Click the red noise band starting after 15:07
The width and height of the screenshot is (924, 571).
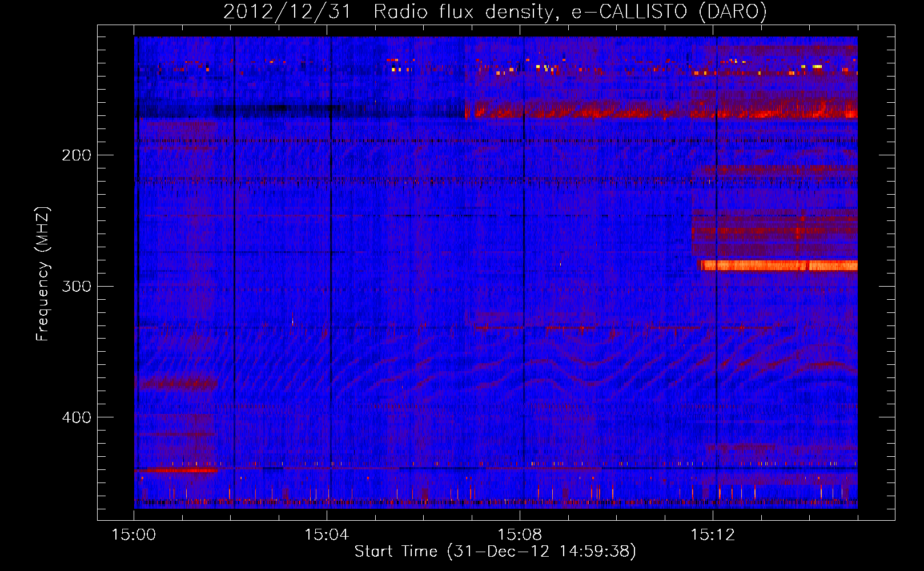click(661, 109)
